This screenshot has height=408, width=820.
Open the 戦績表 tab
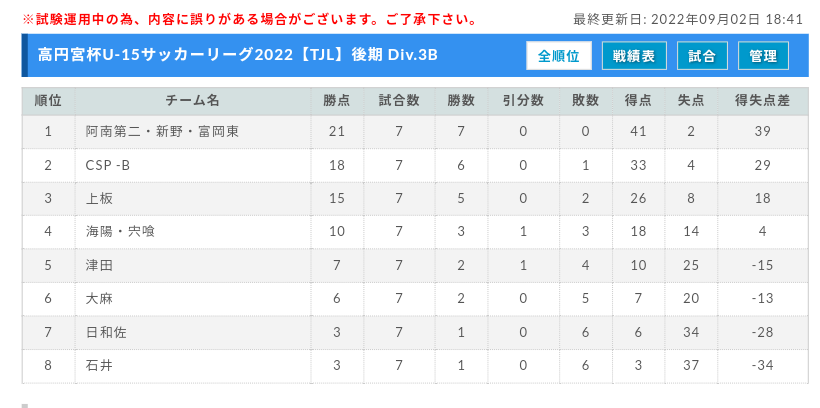tap(634, 56)
